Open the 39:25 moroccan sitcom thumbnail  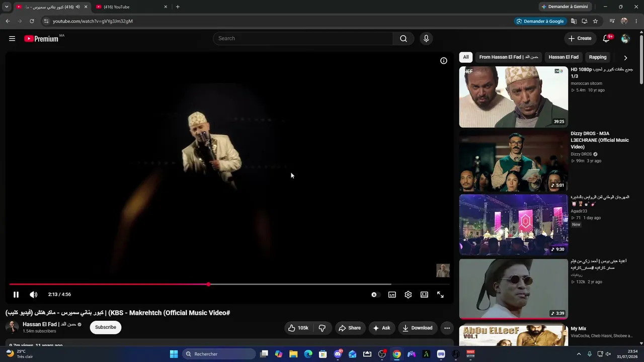tap(514, 97)
